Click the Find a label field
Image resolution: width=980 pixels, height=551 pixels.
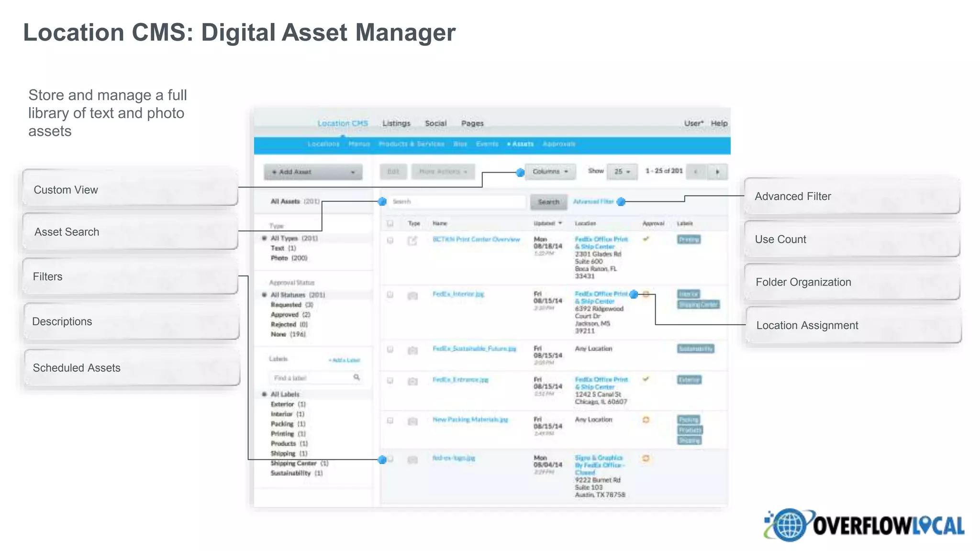(x=316, y=378)
